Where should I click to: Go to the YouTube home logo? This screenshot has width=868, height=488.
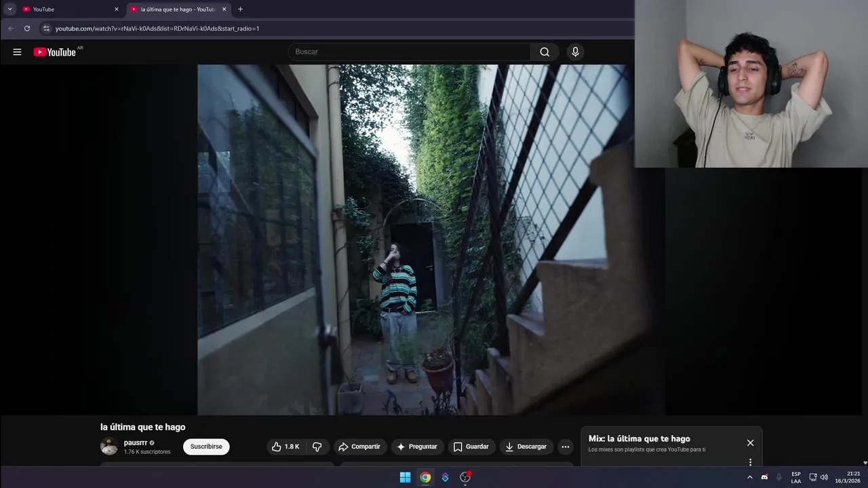(55, 52)
